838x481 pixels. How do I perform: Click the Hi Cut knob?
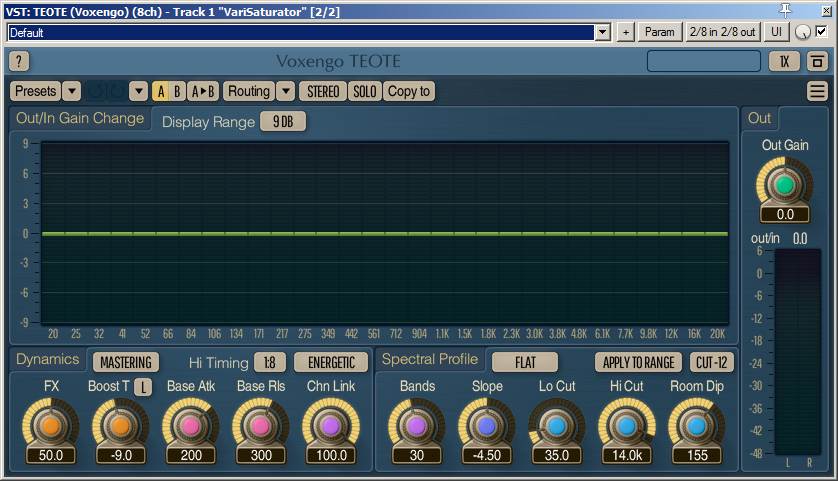tap(626, 426)
